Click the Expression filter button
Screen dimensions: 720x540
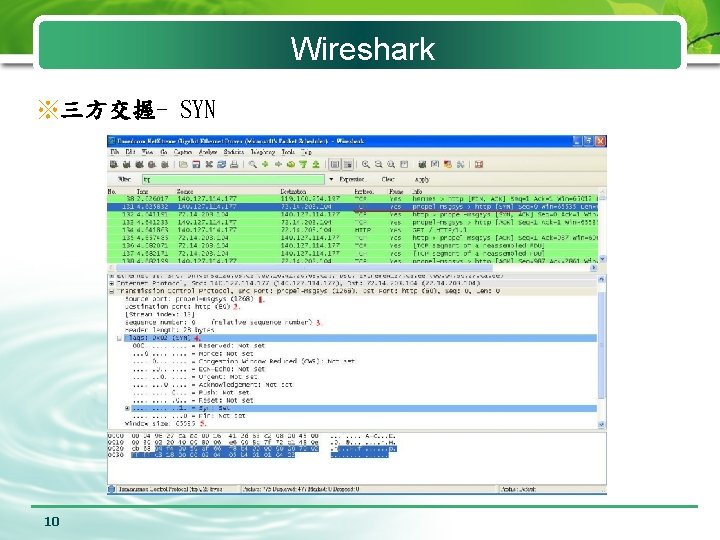tap(352, 180)
